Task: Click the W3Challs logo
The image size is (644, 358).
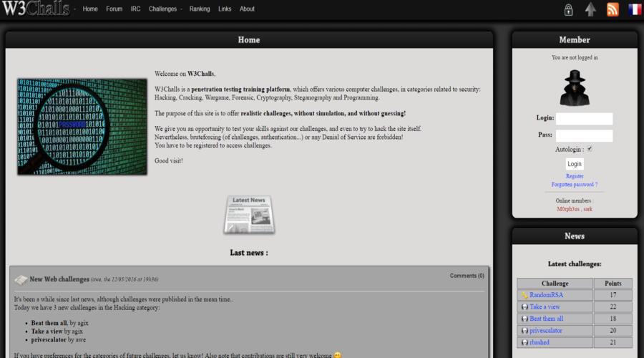Action: click(x=36, y=8)
